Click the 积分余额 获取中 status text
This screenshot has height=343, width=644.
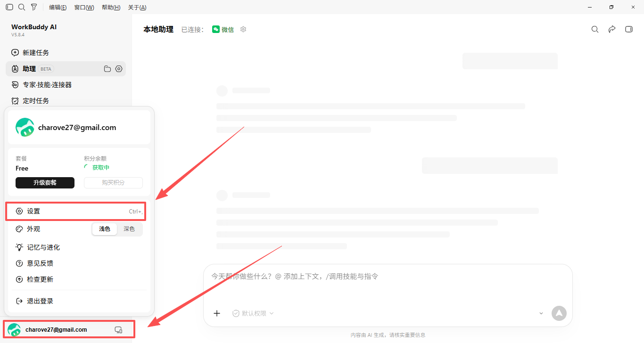coord(101,168)
